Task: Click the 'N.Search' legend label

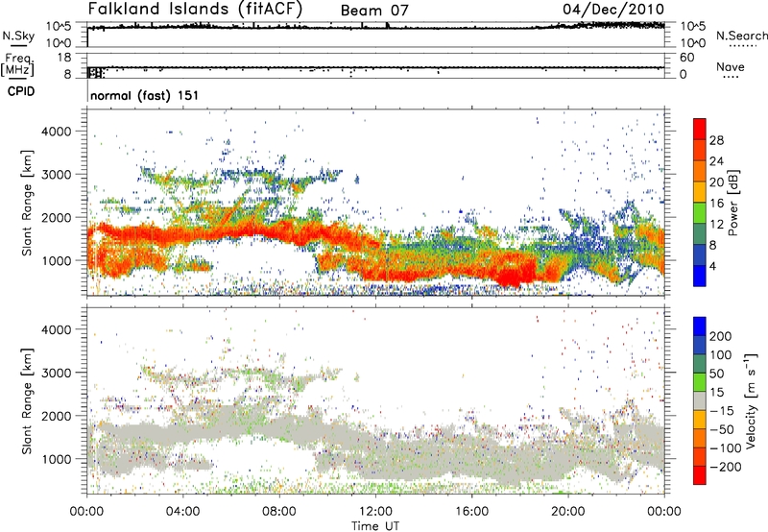Action: (741, 36)
